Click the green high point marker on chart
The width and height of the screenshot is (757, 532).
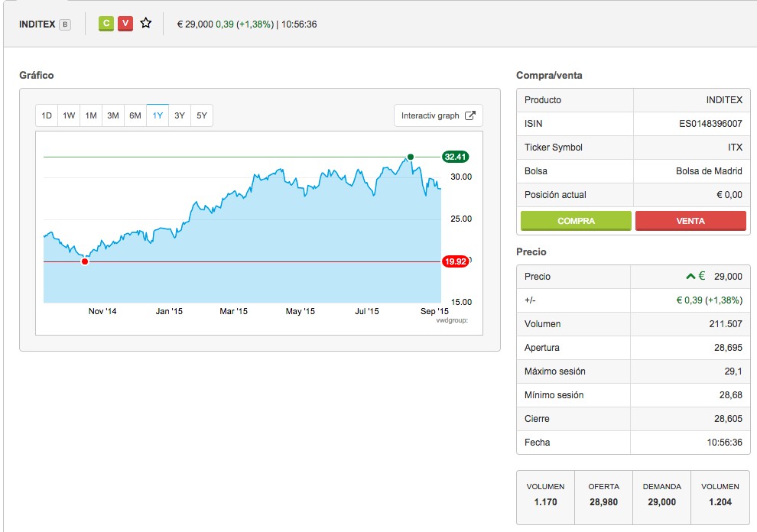(x=411, y=157)
